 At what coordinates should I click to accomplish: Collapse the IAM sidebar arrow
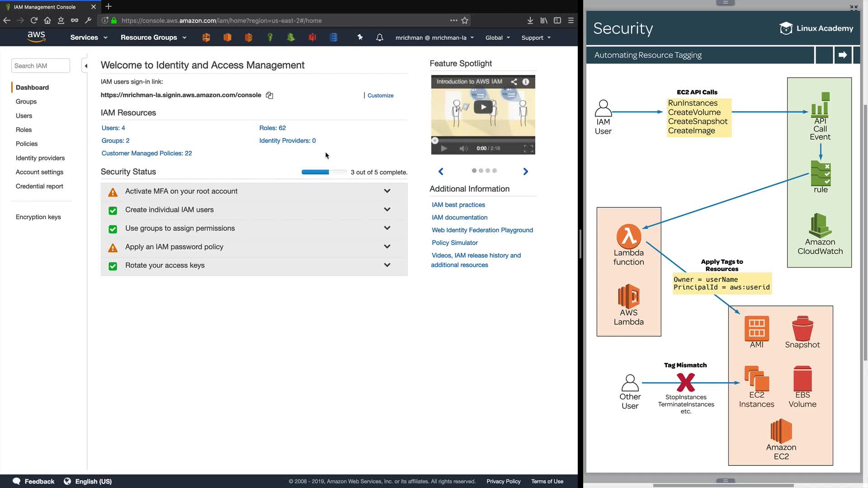tap(86, 66)
